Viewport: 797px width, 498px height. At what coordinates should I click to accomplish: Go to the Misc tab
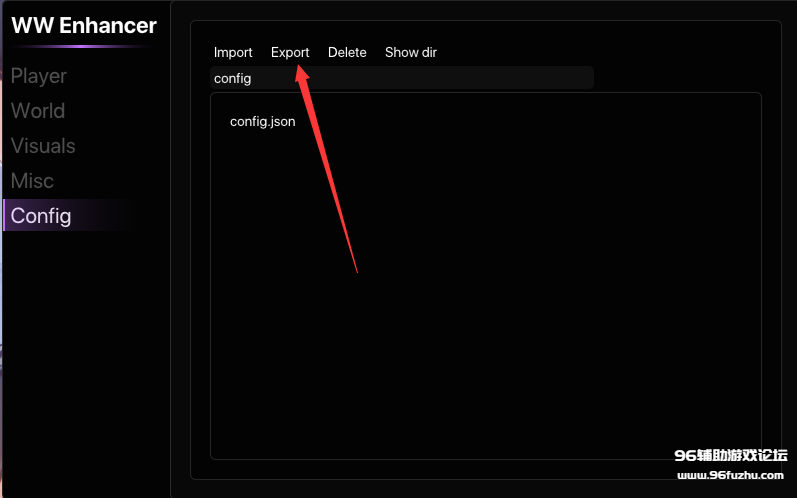click(x=32, y=181)
